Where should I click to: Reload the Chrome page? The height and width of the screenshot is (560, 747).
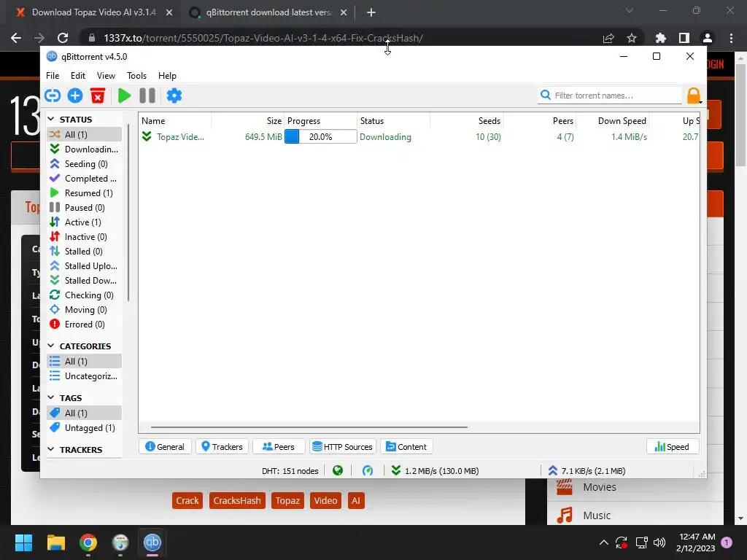tap(63, 38)
